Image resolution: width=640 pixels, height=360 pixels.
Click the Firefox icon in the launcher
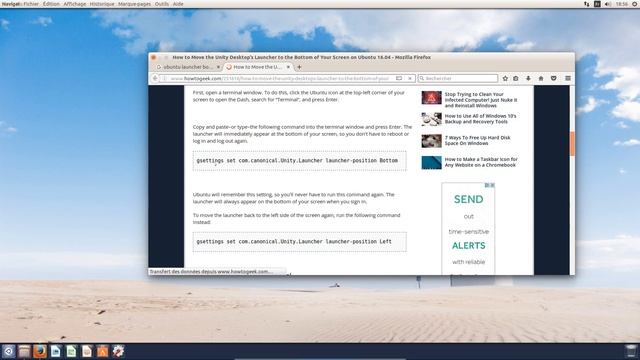point(40,351)
